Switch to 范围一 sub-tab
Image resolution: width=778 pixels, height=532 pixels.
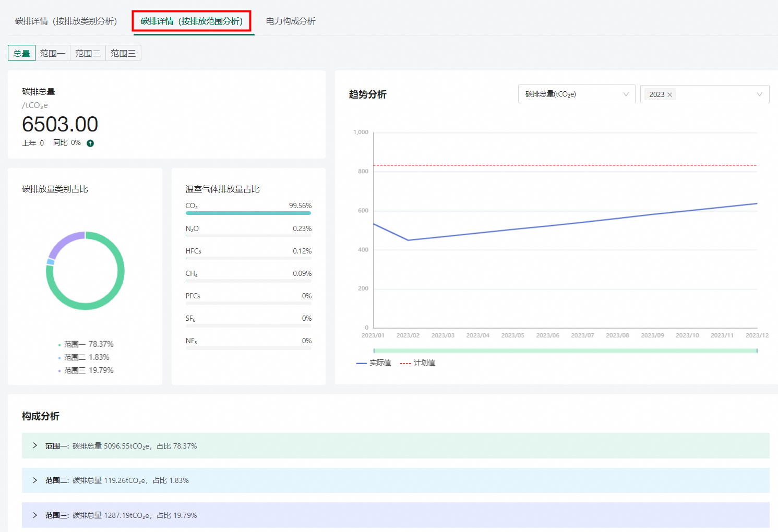(53, 53)
